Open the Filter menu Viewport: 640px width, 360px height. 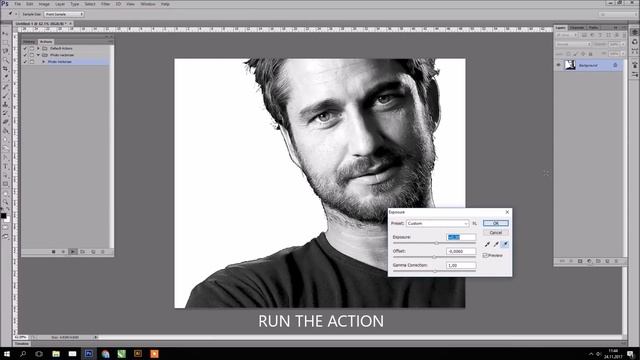click(105, 4)
